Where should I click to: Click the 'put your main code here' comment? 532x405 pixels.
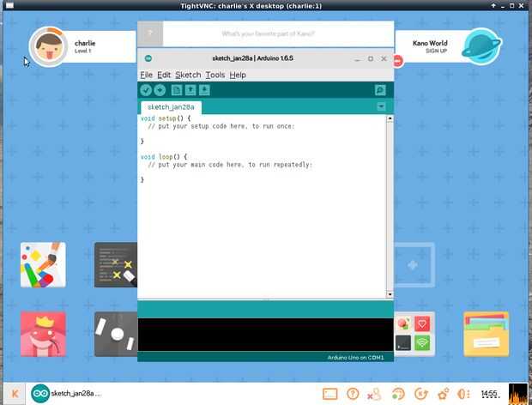tap(230, 165)
